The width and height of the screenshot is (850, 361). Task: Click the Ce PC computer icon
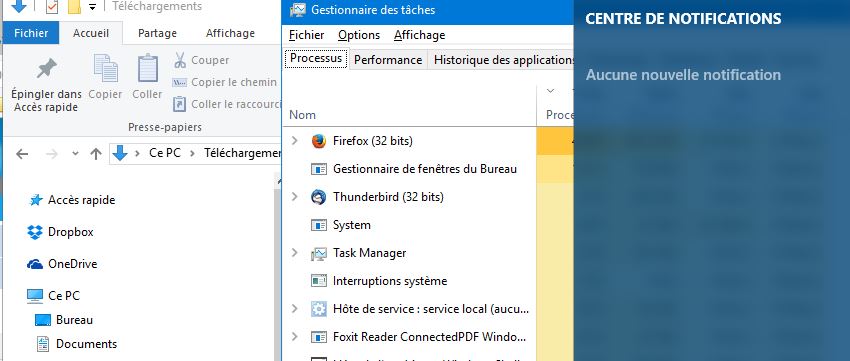pyautogui.click(x=35, y=296)
